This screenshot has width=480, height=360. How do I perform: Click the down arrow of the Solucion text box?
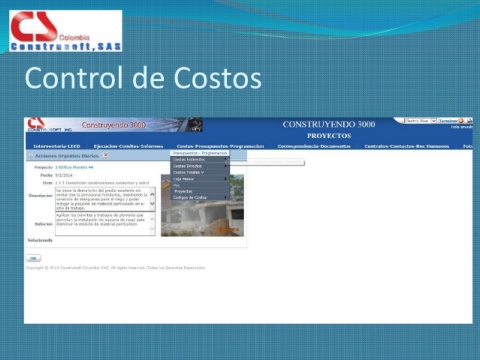(x=152, y=229)
